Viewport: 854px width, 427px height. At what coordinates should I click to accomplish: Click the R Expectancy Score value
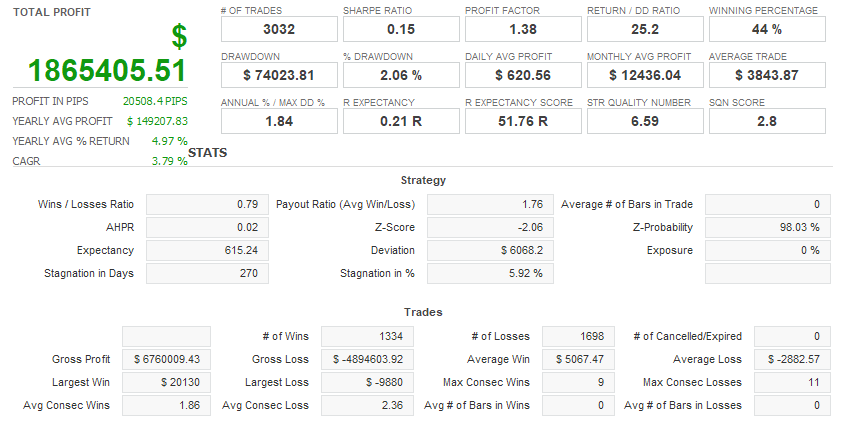point(522,121)
